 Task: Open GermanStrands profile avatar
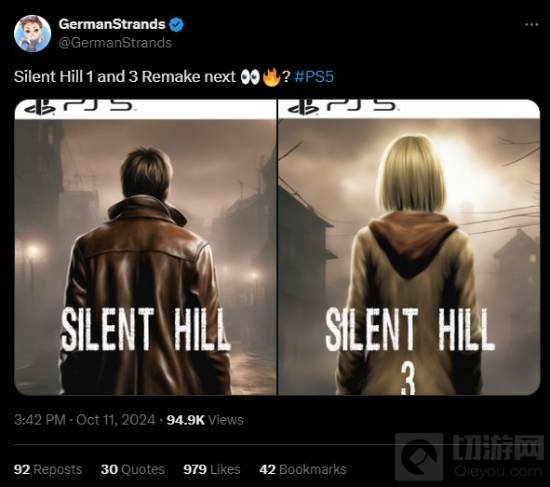[32, 34]
